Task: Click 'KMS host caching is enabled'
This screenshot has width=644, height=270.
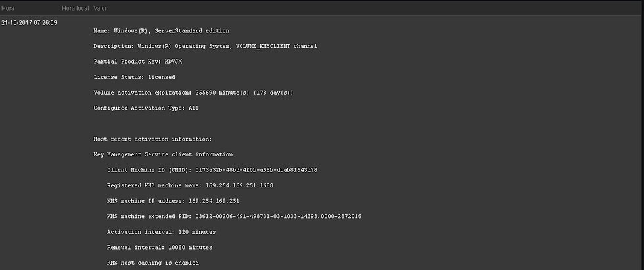Action: (x=152, y=263)
